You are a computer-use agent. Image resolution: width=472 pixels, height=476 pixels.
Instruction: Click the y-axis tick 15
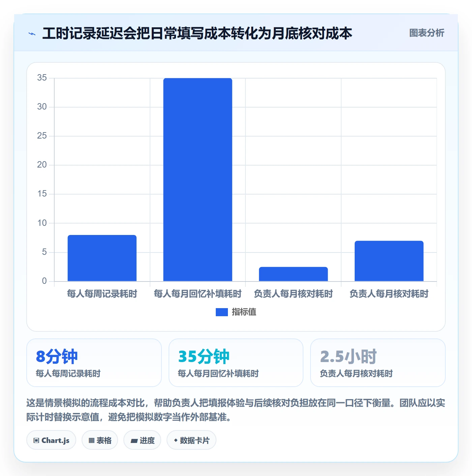[x=42, y=194]
